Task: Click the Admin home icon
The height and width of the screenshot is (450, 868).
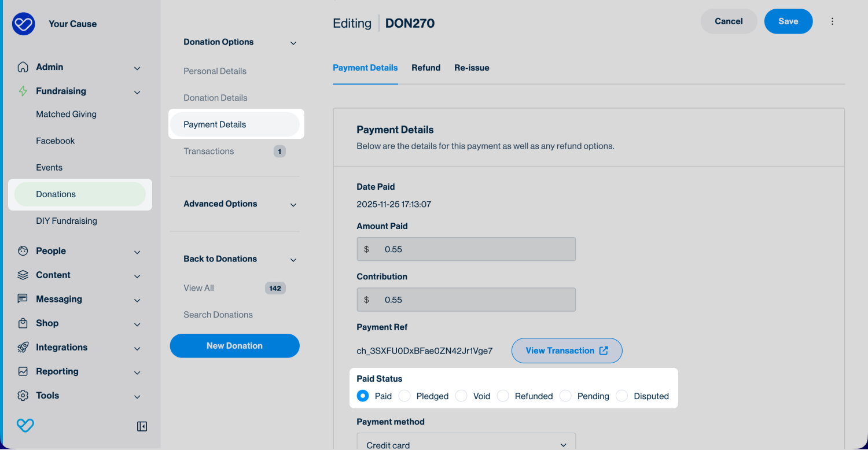Action: click(x=23, y=67)
